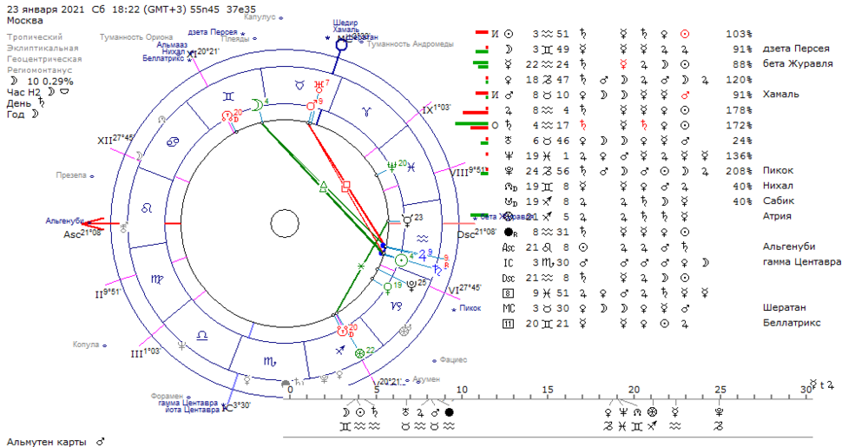868x447 pixels.
Task: Click the blue Saturn glyph in the wheel
Action: coord(438,269)
